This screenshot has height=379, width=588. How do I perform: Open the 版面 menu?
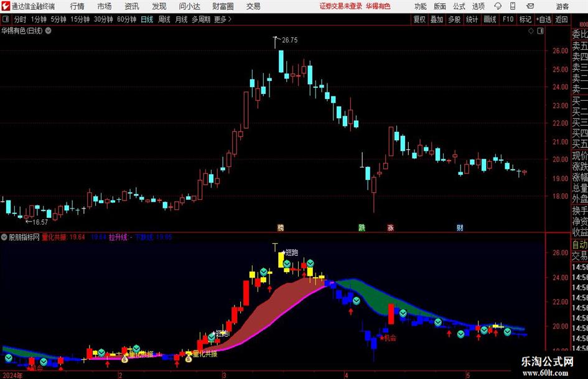click(x=439, y=6)
